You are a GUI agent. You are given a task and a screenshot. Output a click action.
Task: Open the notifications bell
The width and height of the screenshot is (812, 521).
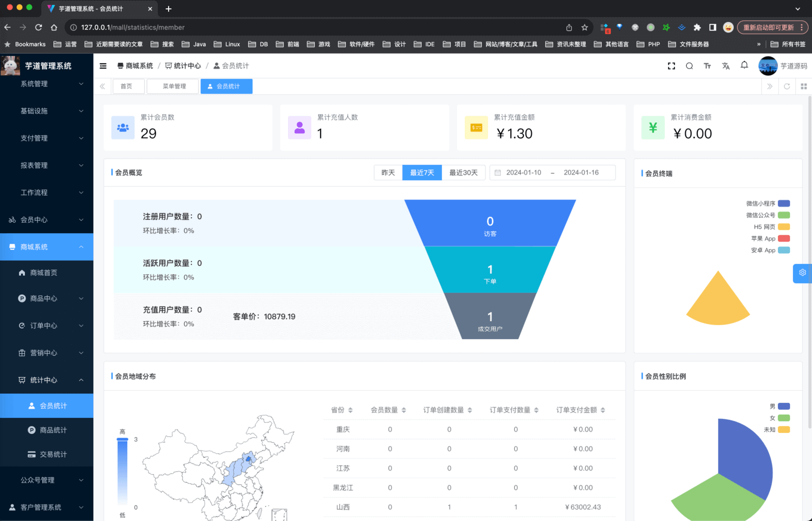[744, 65]
